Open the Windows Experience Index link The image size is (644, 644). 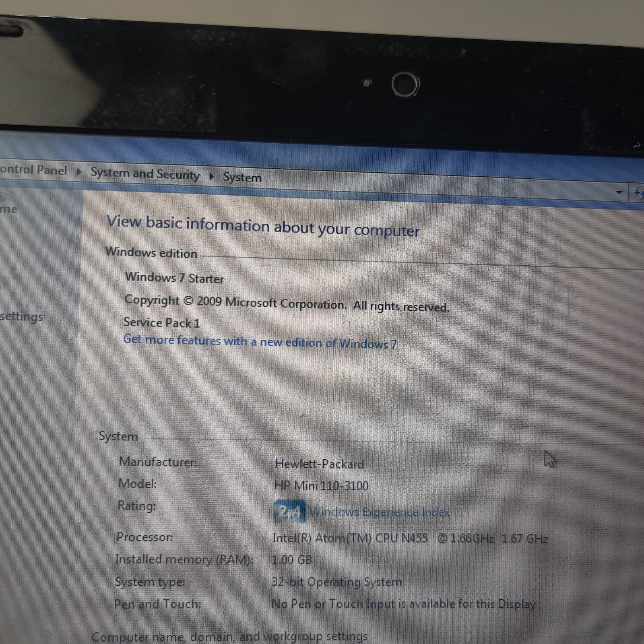(380, 512)
